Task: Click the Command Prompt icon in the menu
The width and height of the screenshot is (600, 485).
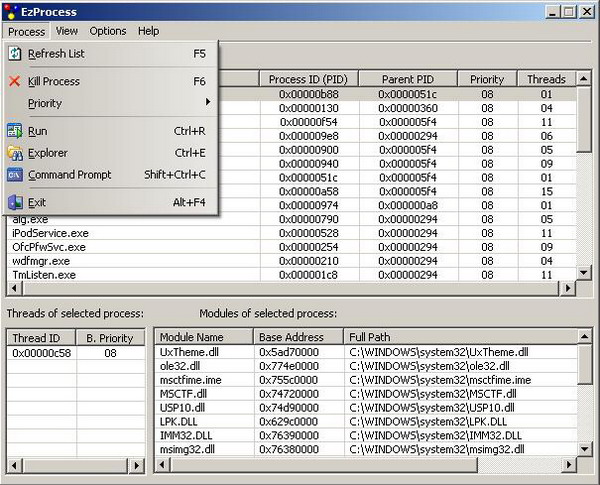Action: [15, 175]
